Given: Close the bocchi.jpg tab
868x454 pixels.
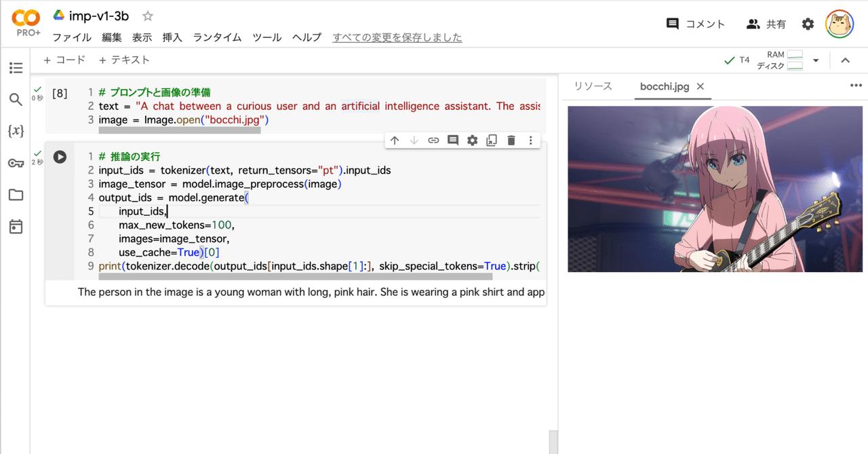Looking at the screenshot, I should 701,87.
